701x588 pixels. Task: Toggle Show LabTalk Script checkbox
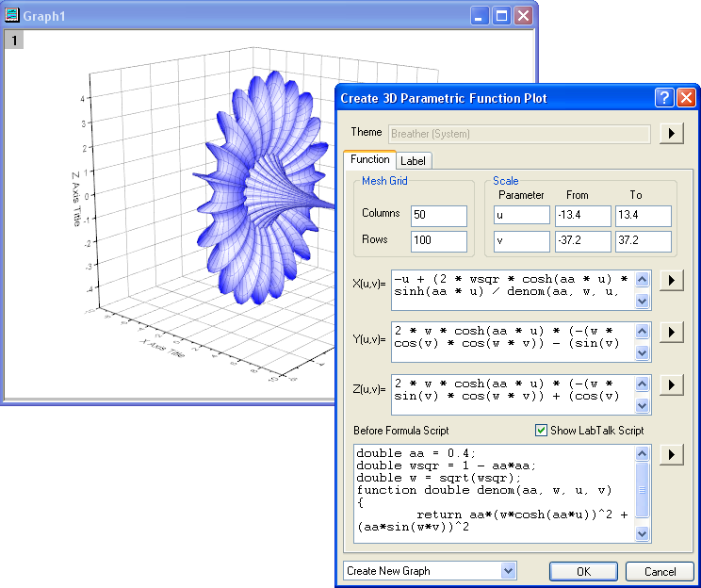coord(541,430)
